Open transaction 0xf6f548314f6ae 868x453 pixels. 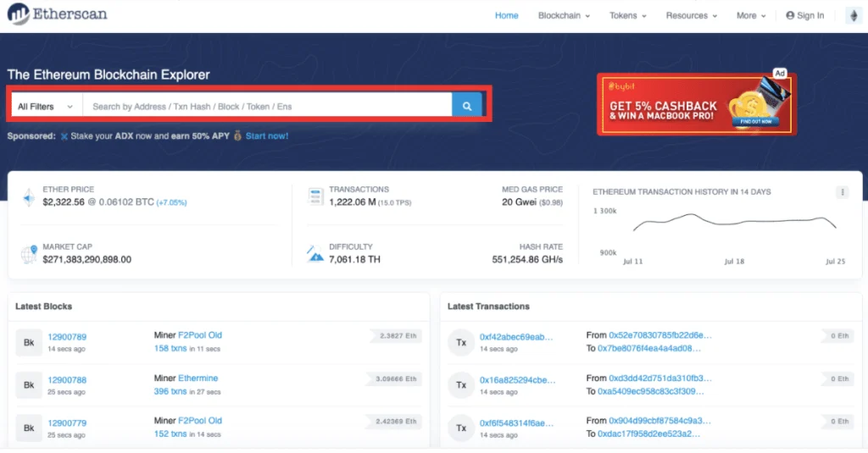point(516,423)
